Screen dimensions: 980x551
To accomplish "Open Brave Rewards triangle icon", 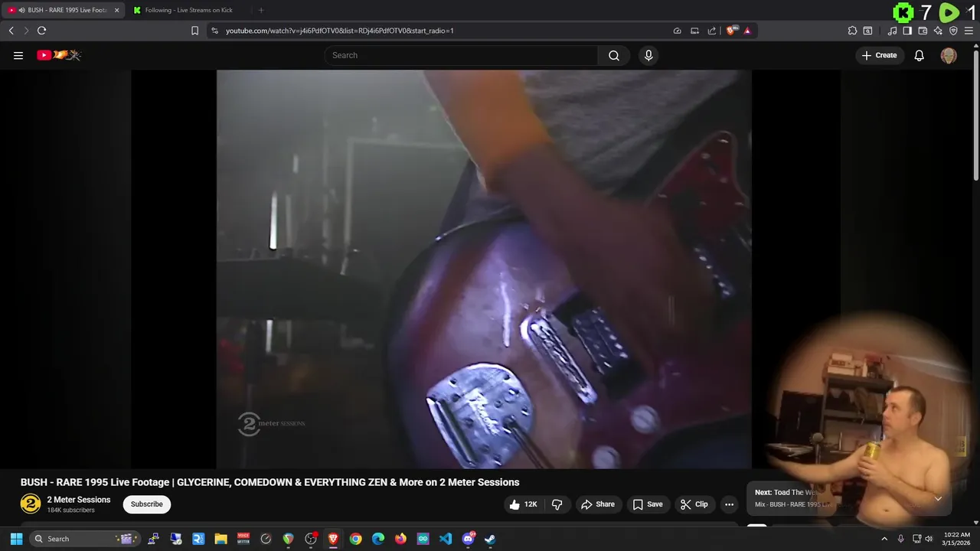I will [x=747, y=31].
